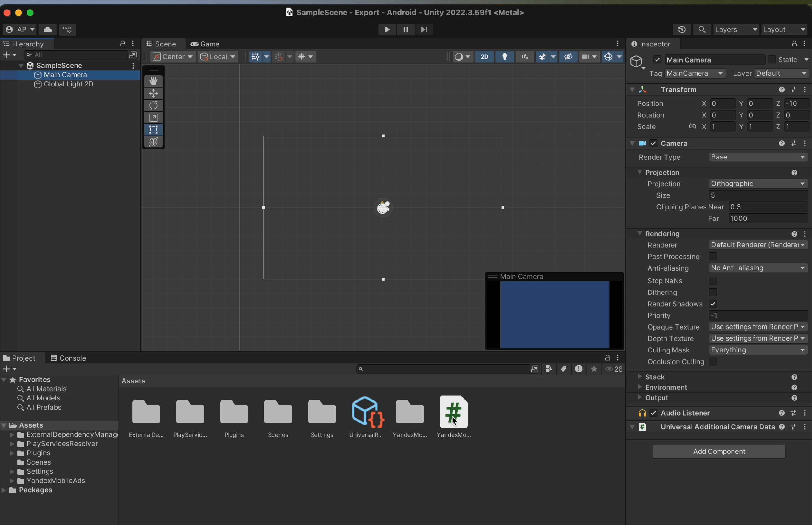812x525 pixels.
Task: Toggle scene lighting bulb icon
Action: tap(505, 57)
